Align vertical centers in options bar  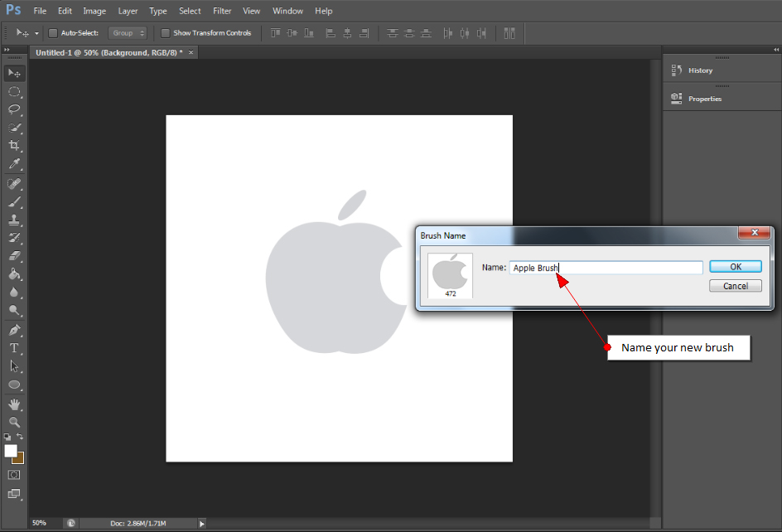[x=292, y=33]
